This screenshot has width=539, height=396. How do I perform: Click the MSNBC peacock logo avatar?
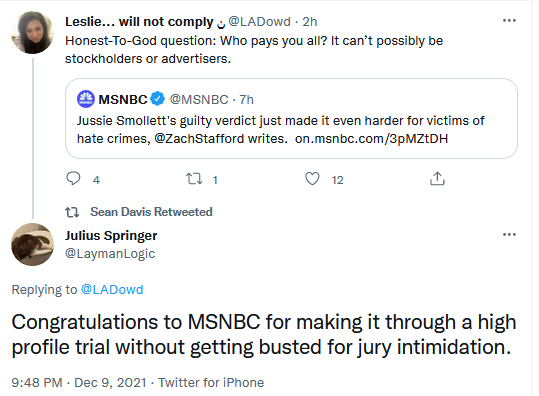point(86,99)
